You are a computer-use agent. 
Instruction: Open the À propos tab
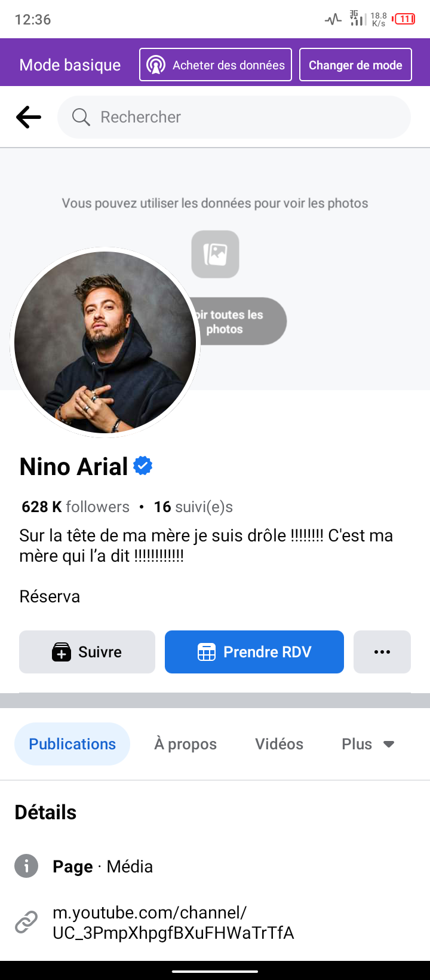click(185, 744)
